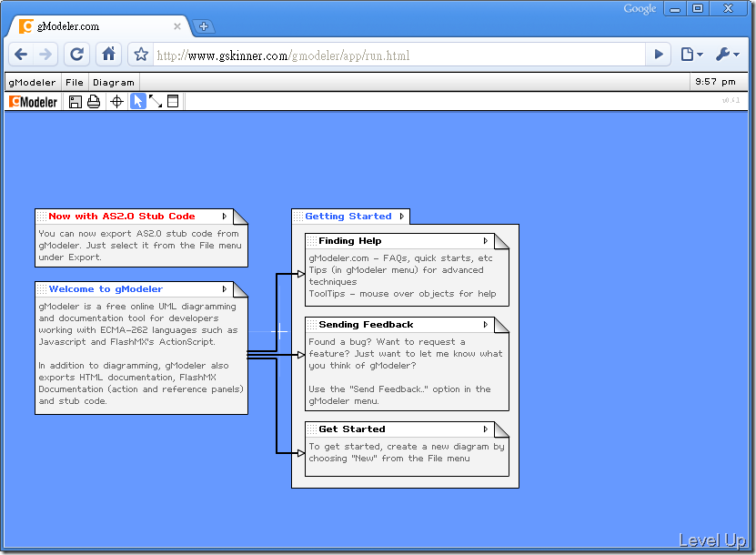Click the browser Forward arrow button
Screen dimensions: 756x555
pos(45,54)
